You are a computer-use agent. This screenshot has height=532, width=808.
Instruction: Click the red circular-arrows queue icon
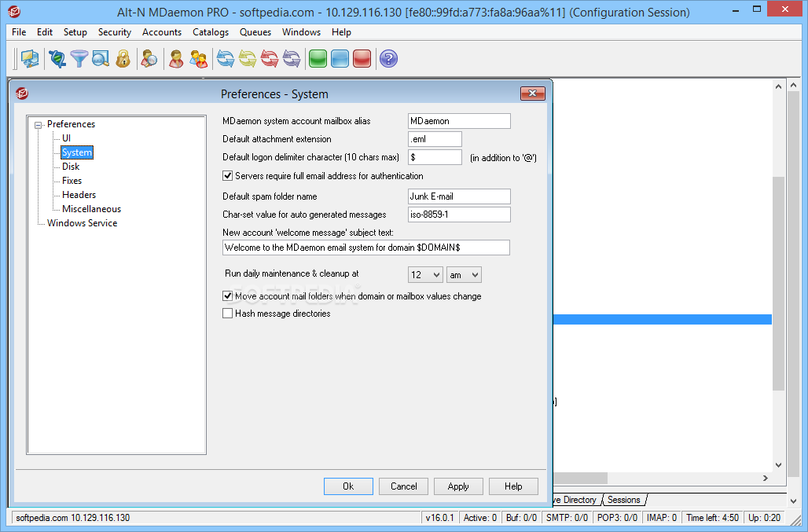270,59
